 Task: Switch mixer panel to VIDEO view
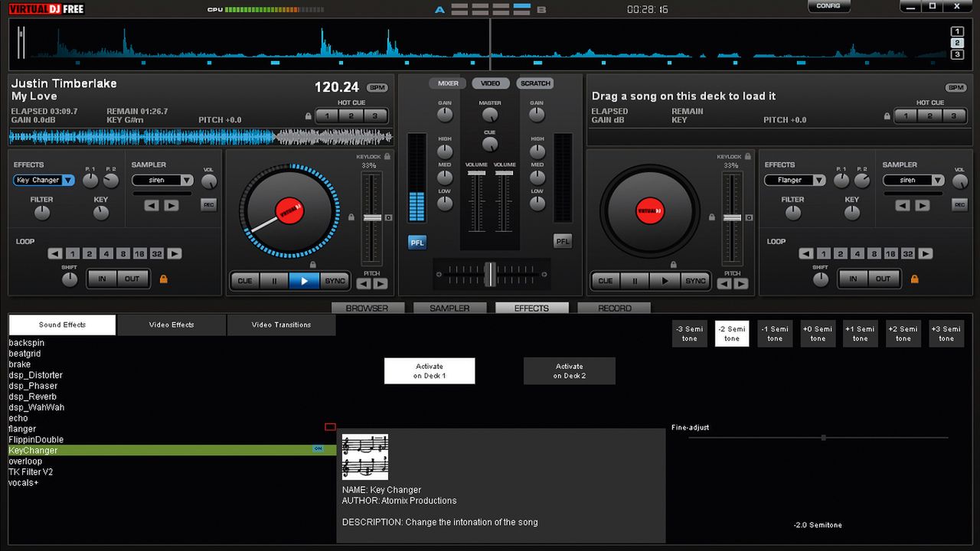[491, 83]
